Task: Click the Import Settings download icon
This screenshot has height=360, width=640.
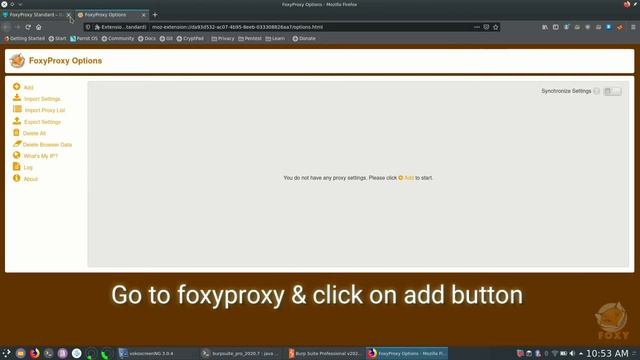Action: point(17,98)
